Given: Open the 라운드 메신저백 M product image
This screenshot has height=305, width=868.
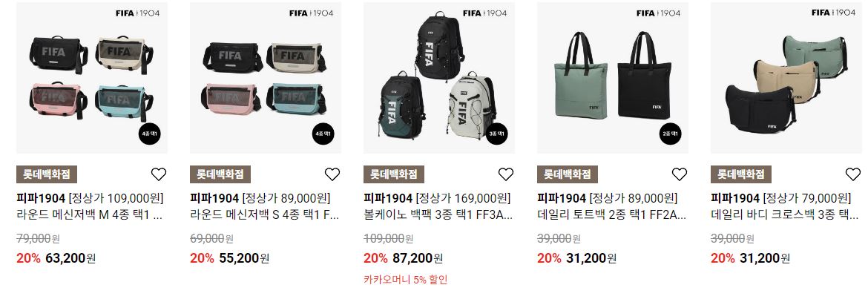Looking at the screenshot, I should [x=92, y=77].
